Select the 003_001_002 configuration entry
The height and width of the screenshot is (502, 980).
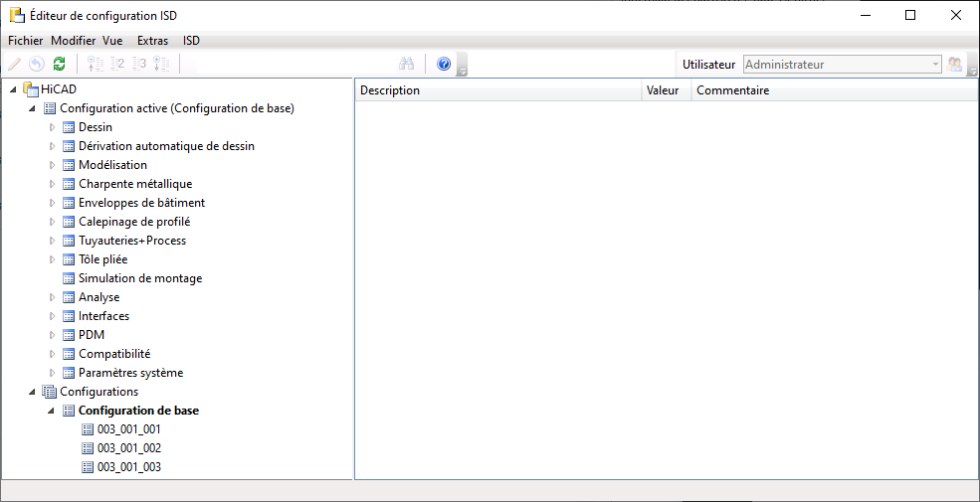128,448
